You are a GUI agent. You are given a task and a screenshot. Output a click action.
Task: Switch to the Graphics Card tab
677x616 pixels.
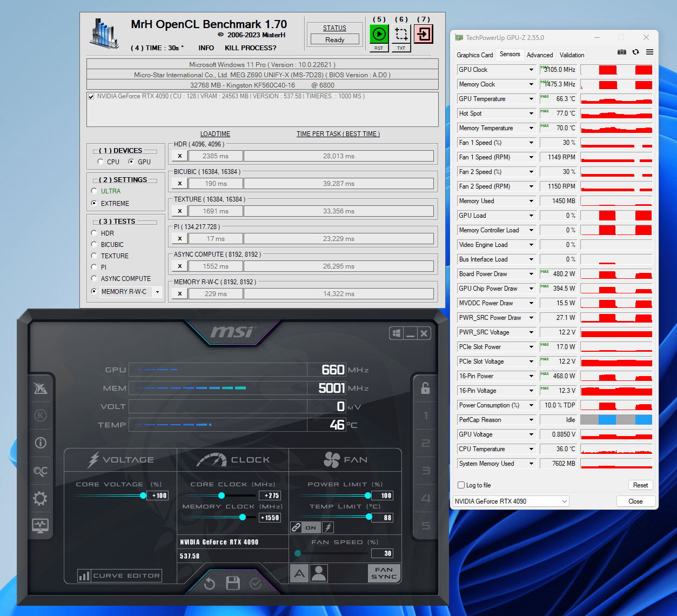(x=474, y=55)
